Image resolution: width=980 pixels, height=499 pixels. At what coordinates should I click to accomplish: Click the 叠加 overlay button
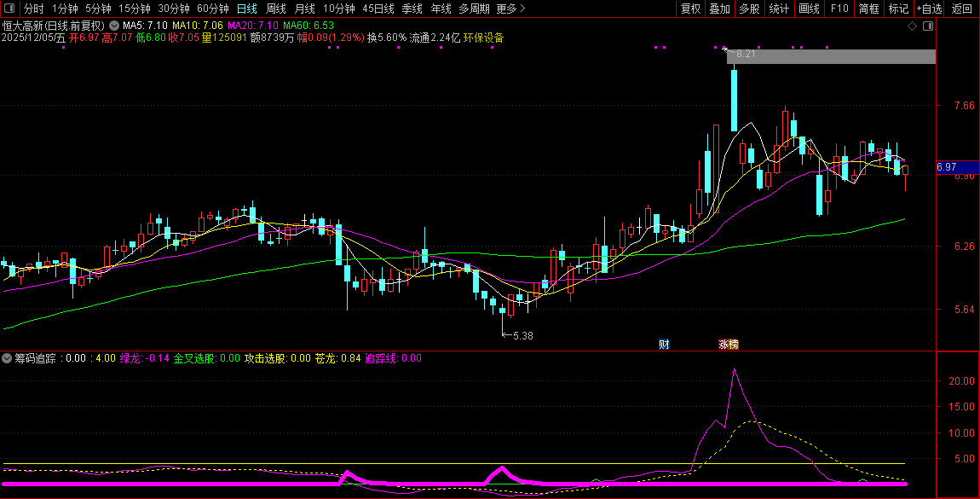click(x=719, y=9)
